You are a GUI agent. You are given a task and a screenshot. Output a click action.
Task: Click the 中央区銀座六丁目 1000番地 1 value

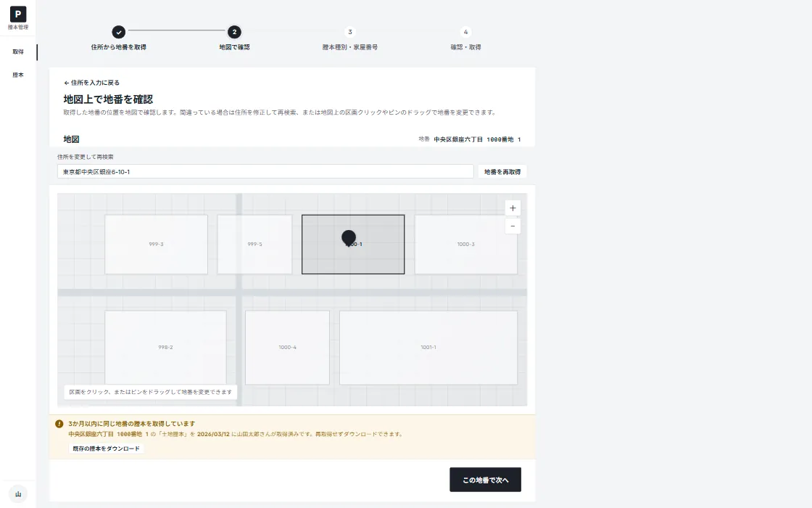pos(478,139)
